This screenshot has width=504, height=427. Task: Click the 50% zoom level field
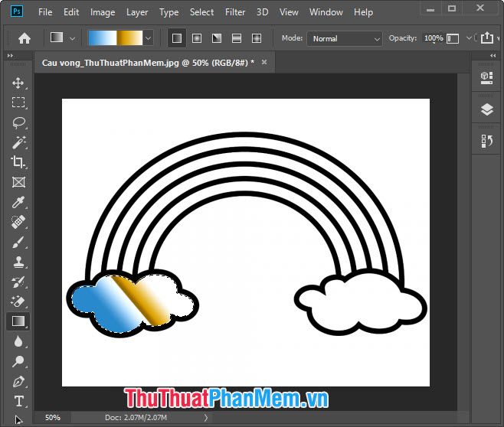(x=52, y=418)
